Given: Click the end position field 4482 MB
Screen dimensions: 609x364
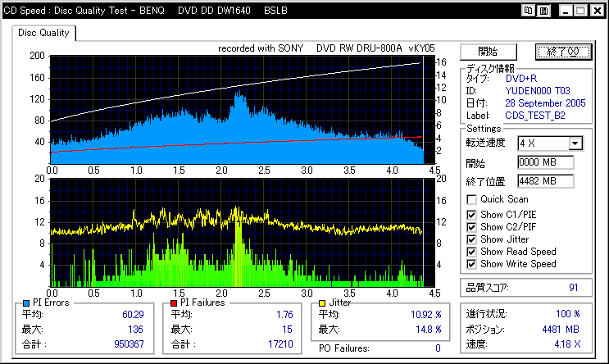Looking at the screenshot, I should coord(546,181).
